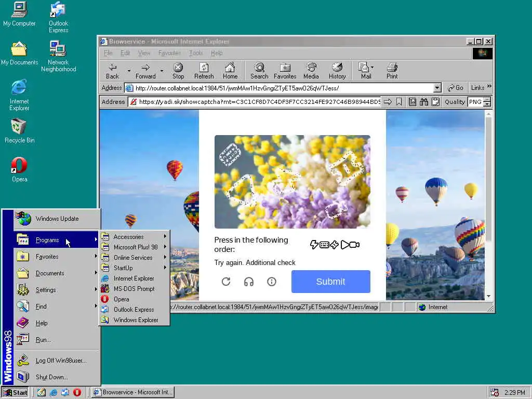Open the History toolbar button
Screen dimensions: 532x399
[x=337, y=71]
